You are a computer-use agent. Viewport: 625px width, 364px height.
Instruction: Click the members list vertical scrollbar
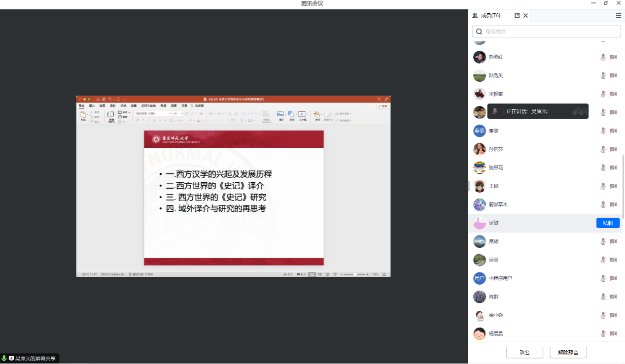(x=623, y=187)
